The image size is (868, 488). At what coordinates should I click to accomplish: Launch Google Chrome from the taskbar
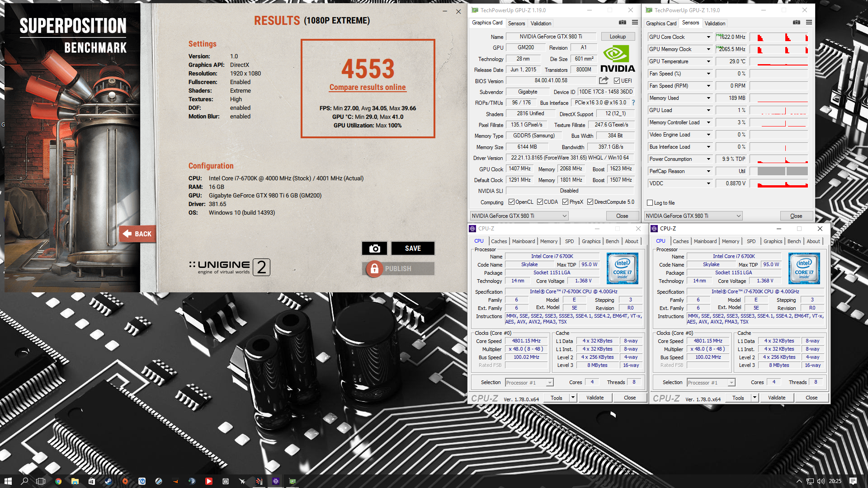point(58,481)
